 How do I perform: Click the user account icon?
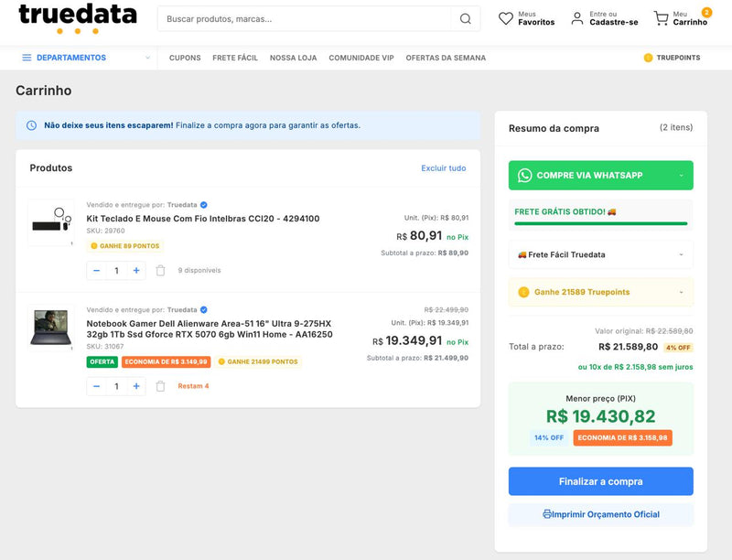pos(577,18)
